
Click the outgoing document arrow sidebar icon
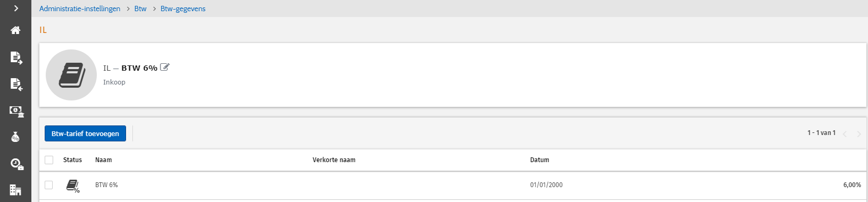click(x=16, y=57)
